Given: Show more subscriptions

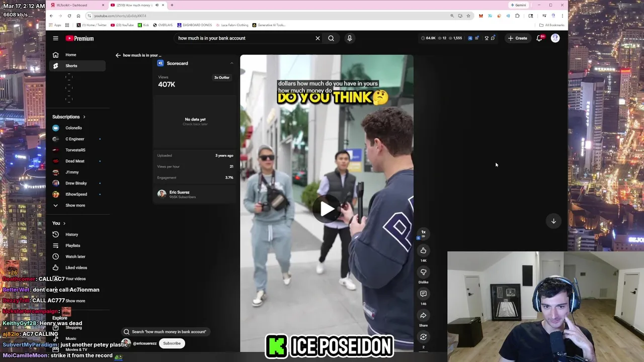Looking at the screenshot, I should tap(77, 205).
